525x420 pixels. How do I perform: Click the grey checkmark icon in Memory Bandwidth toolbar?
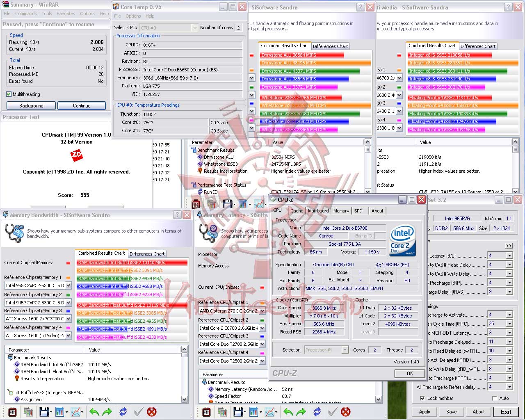coord(138,411)
